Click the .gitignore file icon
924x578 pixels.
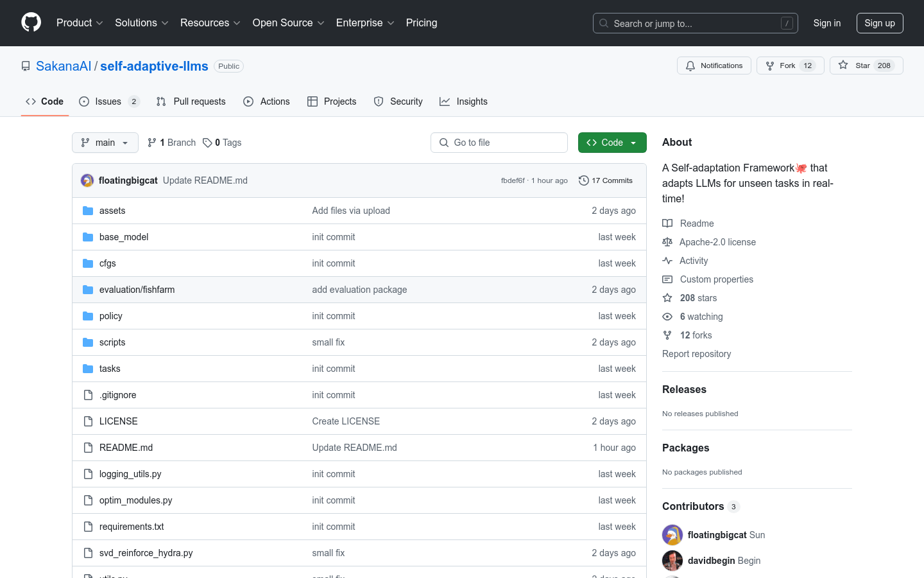[88, 395]
